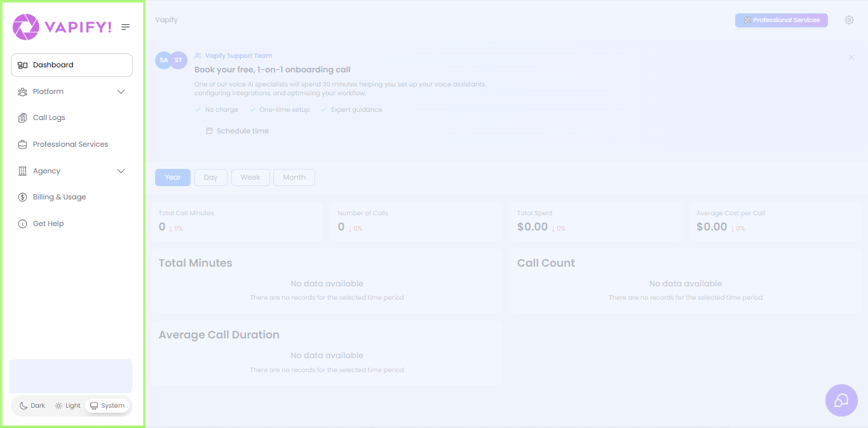Open the Dashboard page
This screenshot has width=868, height=428.
coord(72,65)
